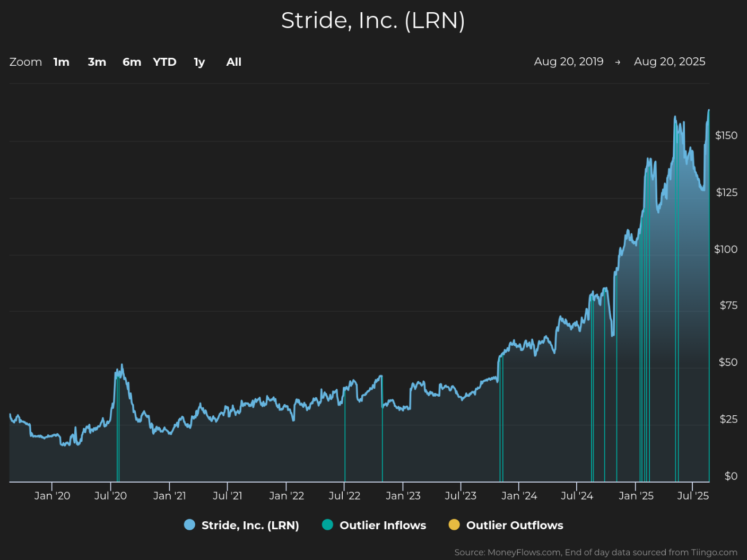Click the Jan '21 axis label
The height and width of the screenshot is (560, 747).
[x=170, y=496]
